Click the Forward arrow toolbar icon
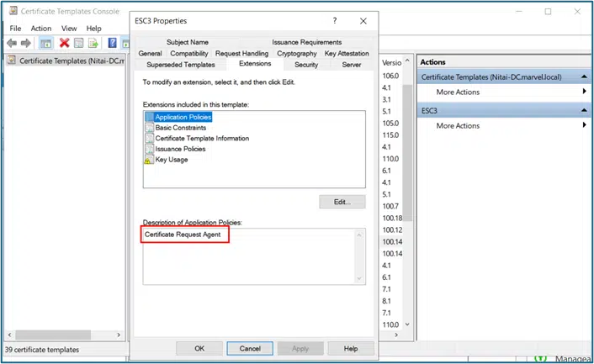594x364 pixels. [26, 43]
